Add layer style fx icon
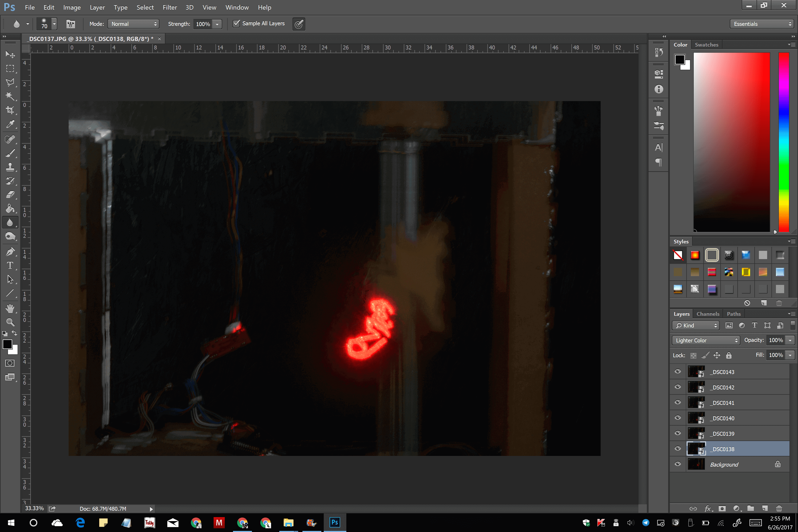The image size is (798, 532). (708, 508)
